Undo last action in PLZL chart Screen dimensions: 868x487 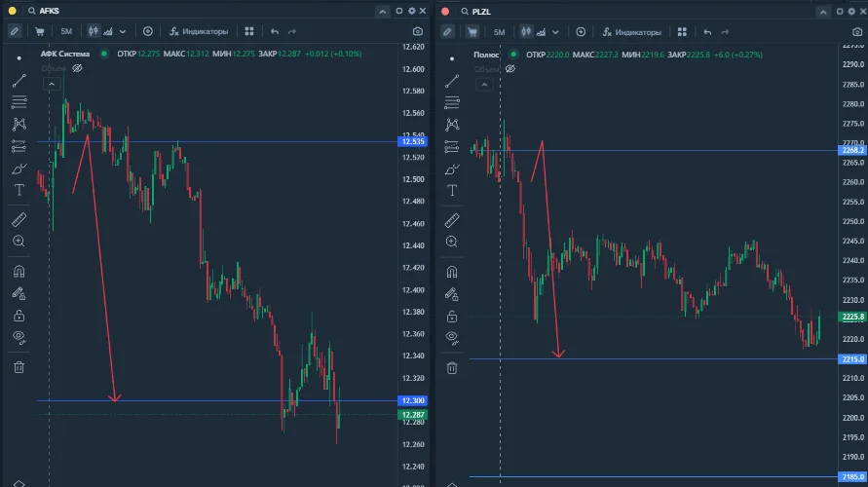[707, 32]
